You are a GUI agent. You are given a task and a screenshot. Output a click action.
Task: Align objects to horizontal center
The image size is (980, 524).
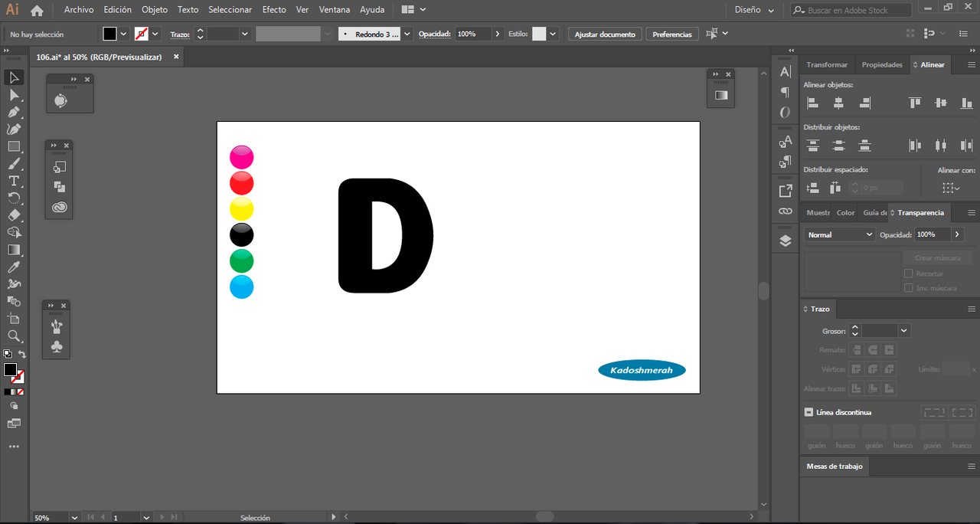[839, 103]
